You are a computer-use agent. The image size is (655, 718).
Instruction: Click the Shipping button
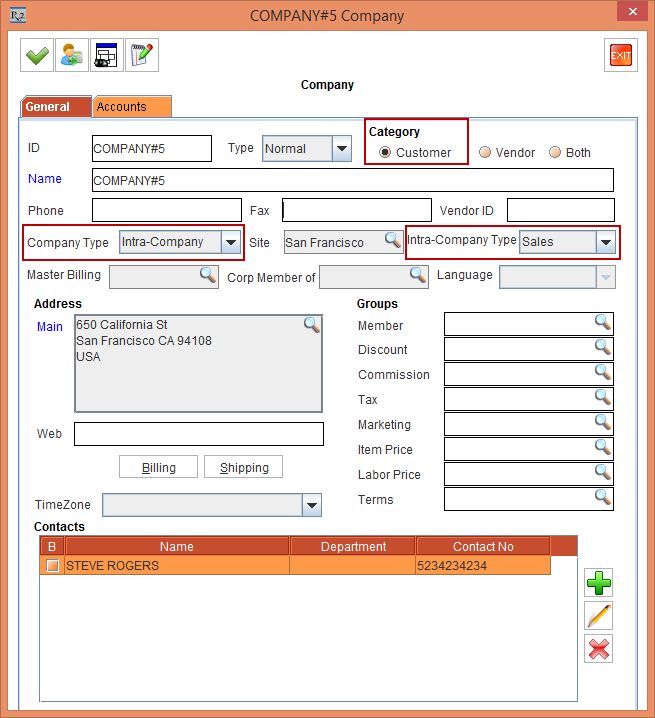pyautogui.click(x=244, y=467)
